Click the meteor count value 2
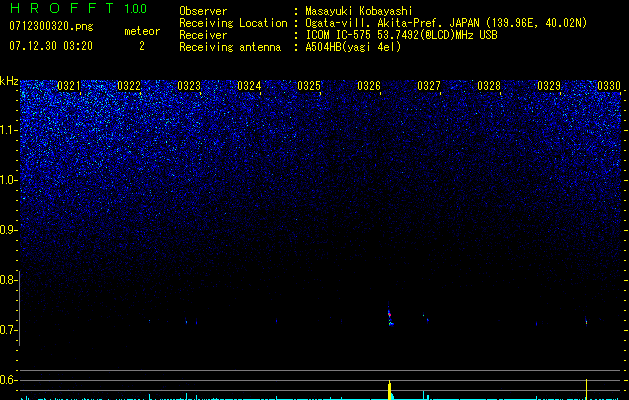The width and height of the screenshot is (629, 400). tap(142, 46)
